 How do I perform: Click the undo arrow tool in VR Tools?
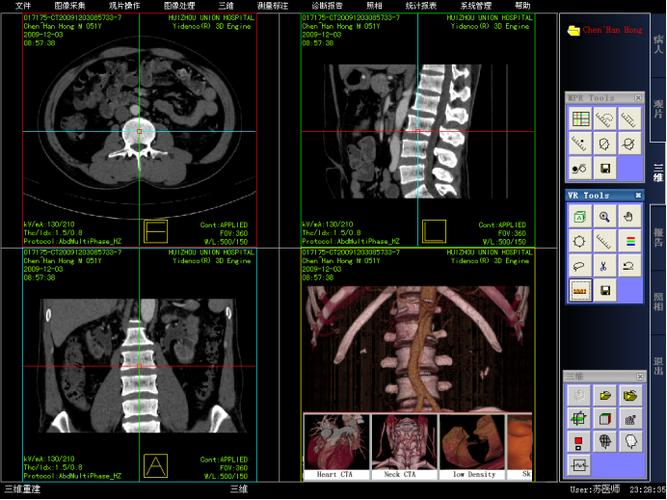pos(630,266)
